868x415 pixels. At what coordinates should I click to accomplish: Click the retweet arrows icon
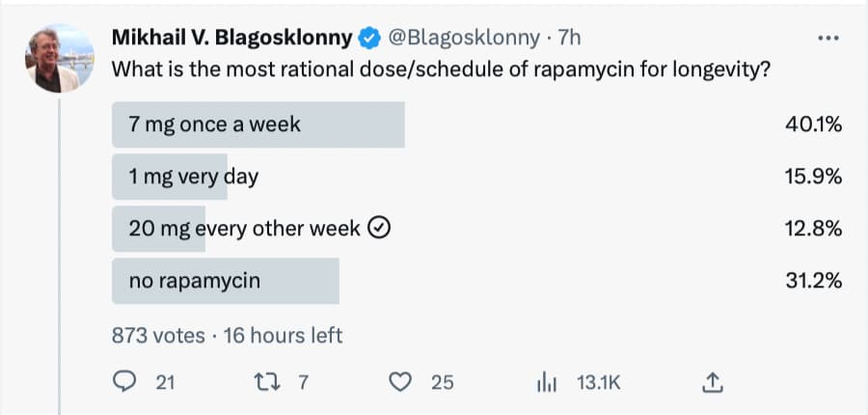point(266,382)
